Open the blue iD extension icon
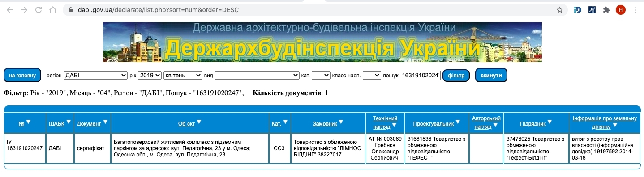Screen dimensions: 644x177 578,10
